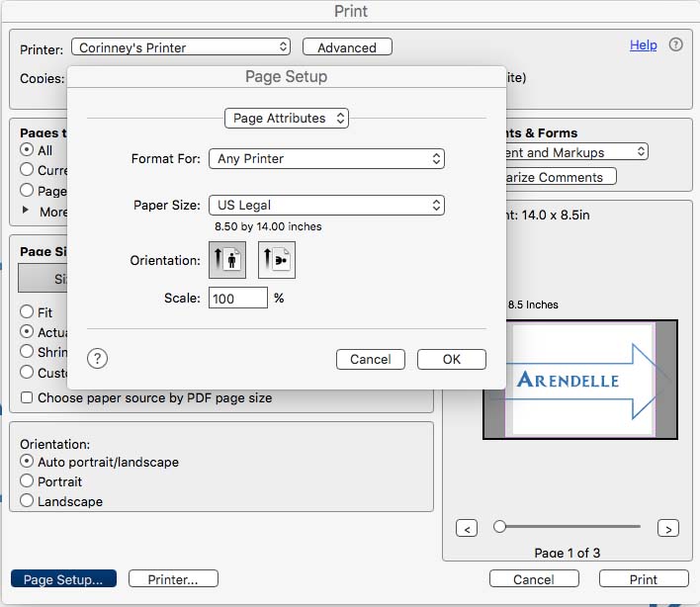Open the Page Attributes popup menu
Image resolution: width=700 pixels, height=607 pixels.
pos(287,119)
